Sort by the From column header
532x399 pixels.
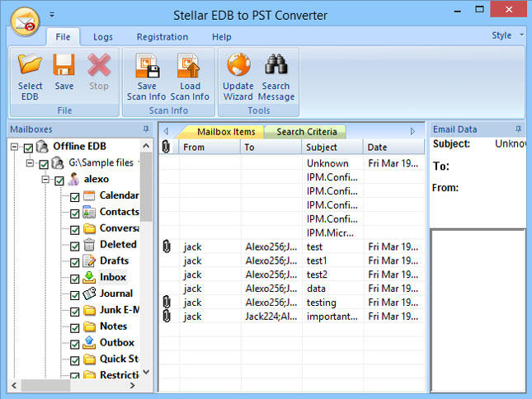[x=210, y=147]
